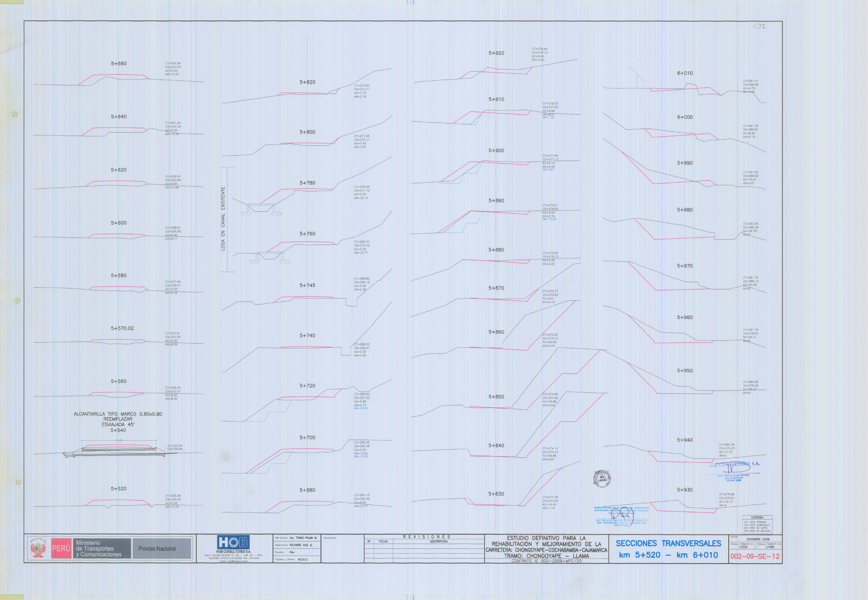The height and width of the screenshot is (600, 868).
Task: Click station label '5+640'
Action: coord(119,117)
